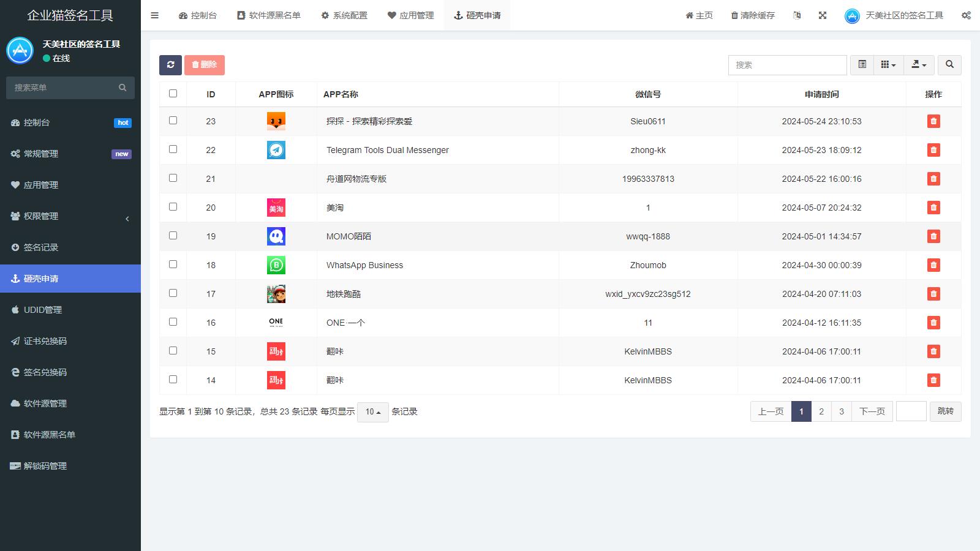Click the delete icon on the Telegram Tools row
The image size is (980, 551).
coord(933,149)
